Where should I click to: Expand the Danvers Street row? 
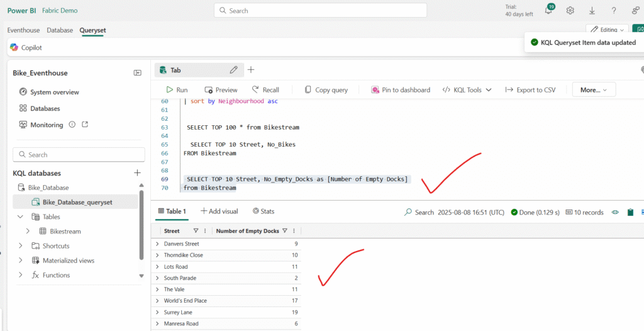pos(157,244)
